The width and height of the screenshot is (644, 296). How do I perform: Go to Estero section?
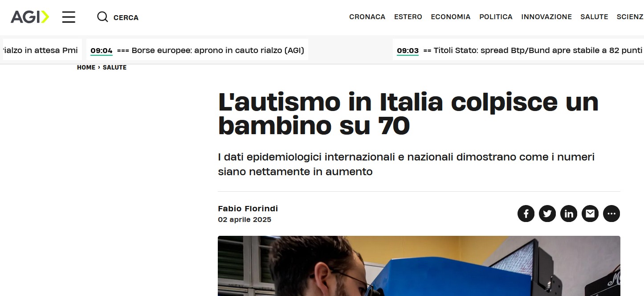[x=408, y=17]
